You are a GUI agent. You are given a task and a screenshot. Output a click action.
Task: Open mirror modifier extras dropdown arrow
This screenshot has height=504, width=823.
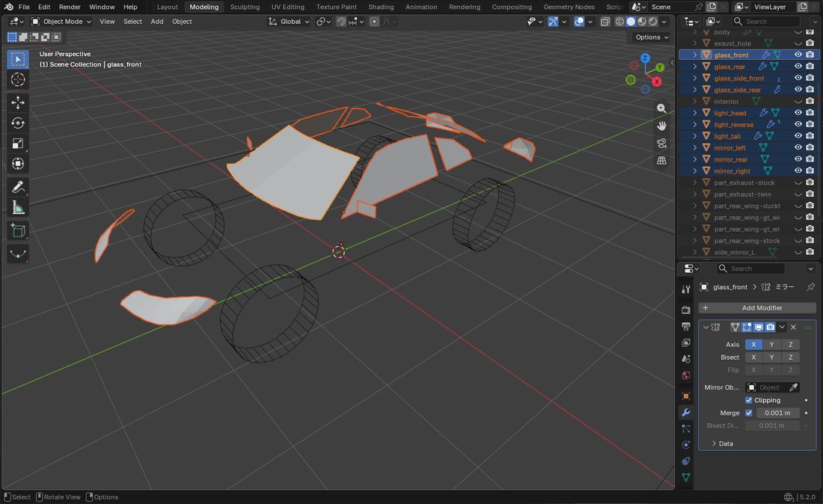tap(782, 328)
